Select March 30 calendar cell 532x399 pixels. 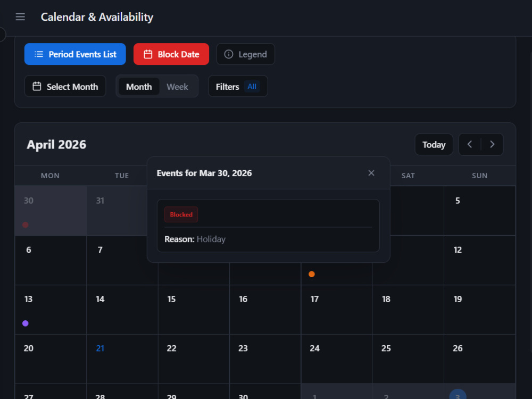tap(51, 211)
